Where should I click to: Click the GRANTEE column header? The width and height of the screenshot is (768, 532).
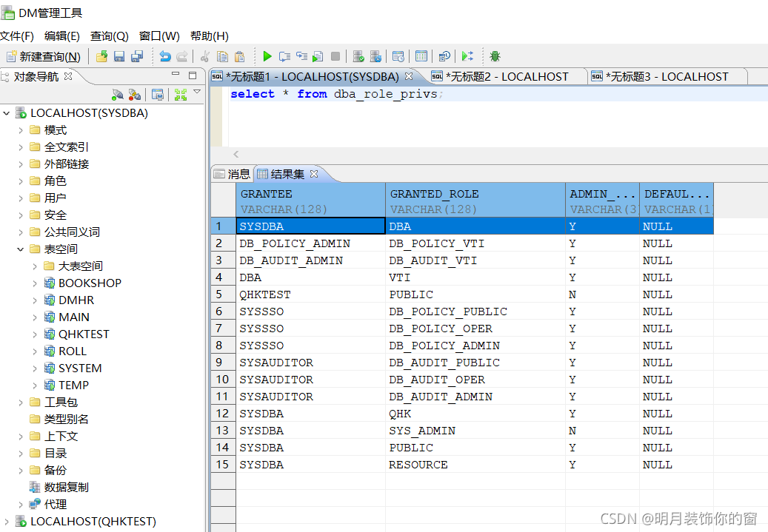310,201
